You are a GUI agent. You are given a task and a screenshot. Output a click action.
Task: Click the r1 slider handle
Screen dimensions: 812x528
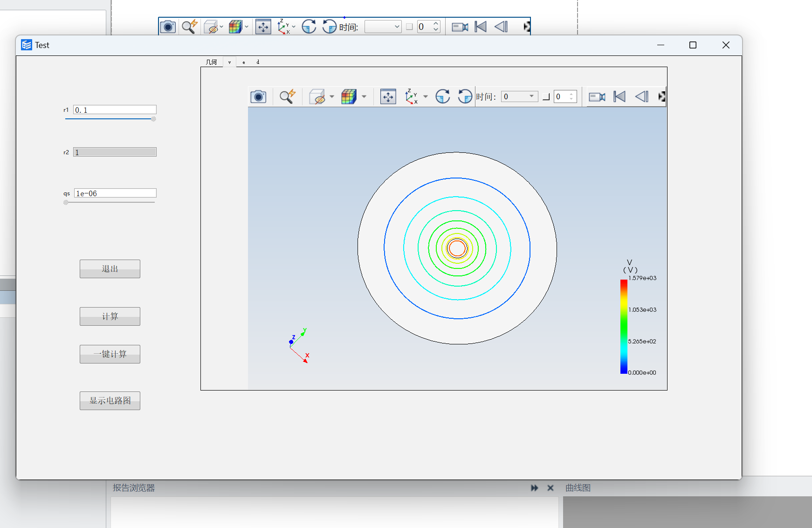click(x=153, y=119)
